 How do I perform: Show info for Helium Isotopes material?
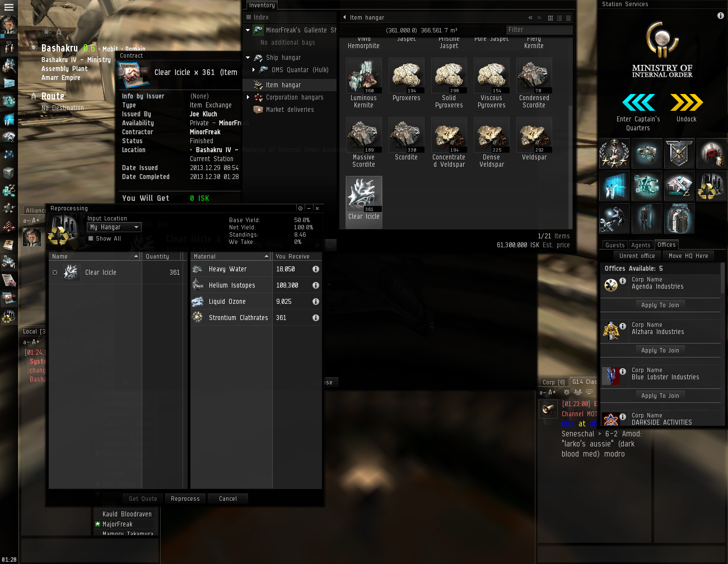click(x=316, y=285)
